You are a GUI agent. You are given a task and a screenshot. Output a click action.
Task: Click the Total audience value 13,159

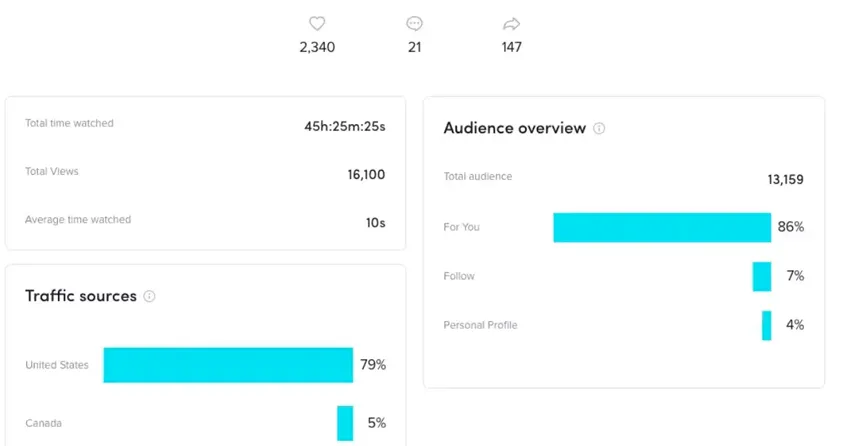click(x=785, y=180)
